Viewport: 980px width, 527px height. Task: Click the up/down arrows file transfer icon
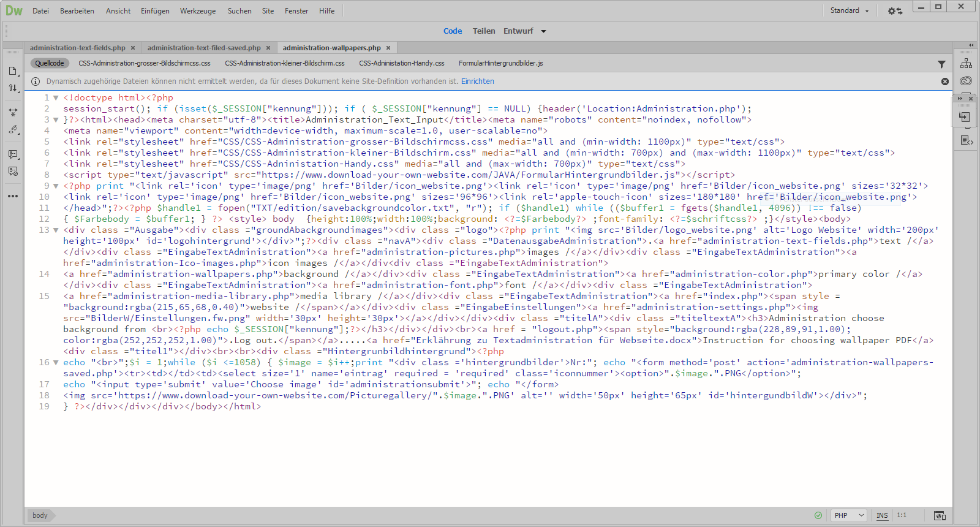(x=13, y=88)
